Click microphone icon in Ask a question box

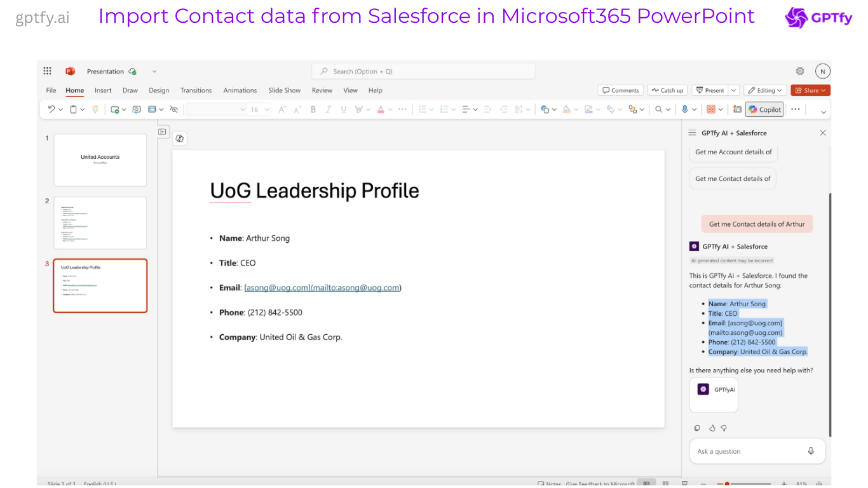coord(811,451)
